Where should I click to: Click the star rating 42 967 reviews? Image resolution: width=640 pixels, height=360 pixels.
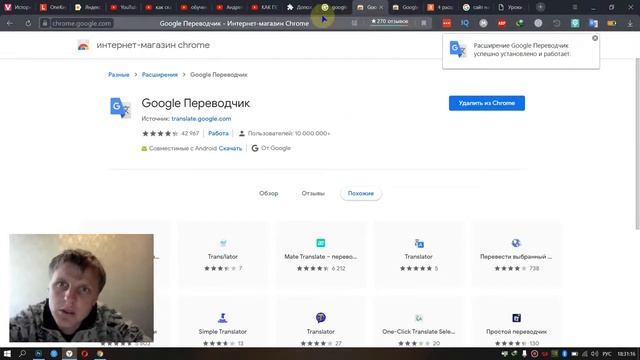[x=170, y=133]
